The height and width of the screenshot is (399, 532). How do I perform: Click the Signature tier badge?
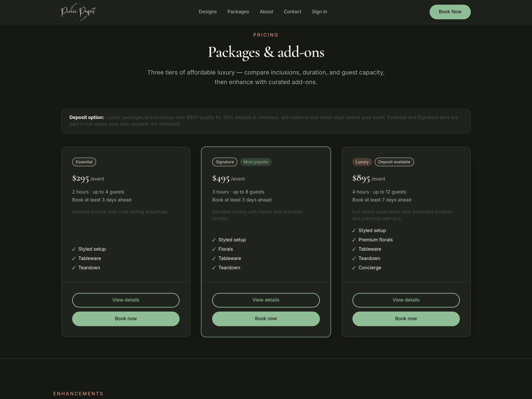[225, 162]
